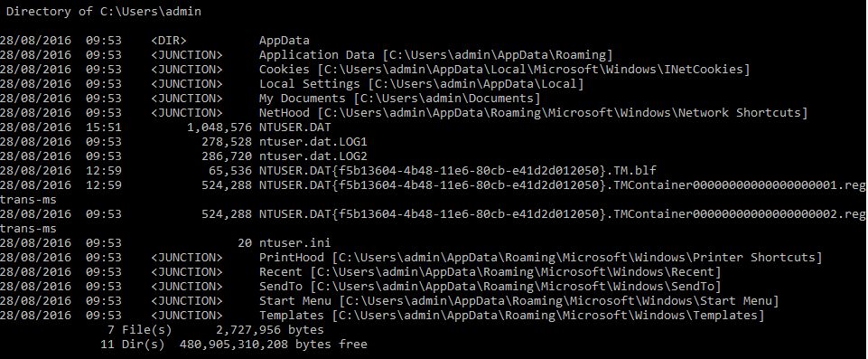Click the ntuser.dat.LOG2 file name

tap(313, 156)
